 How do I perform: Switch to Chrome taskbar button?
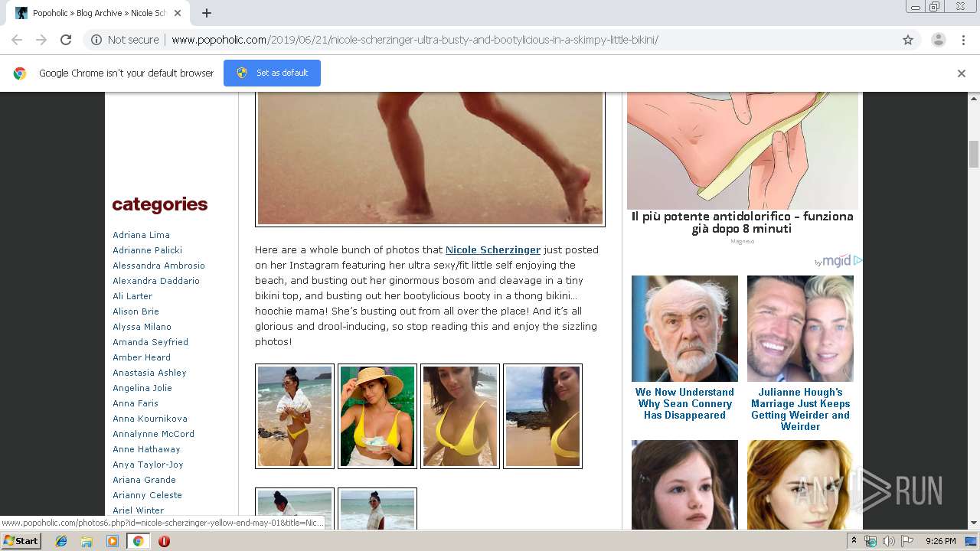[138, 541]
